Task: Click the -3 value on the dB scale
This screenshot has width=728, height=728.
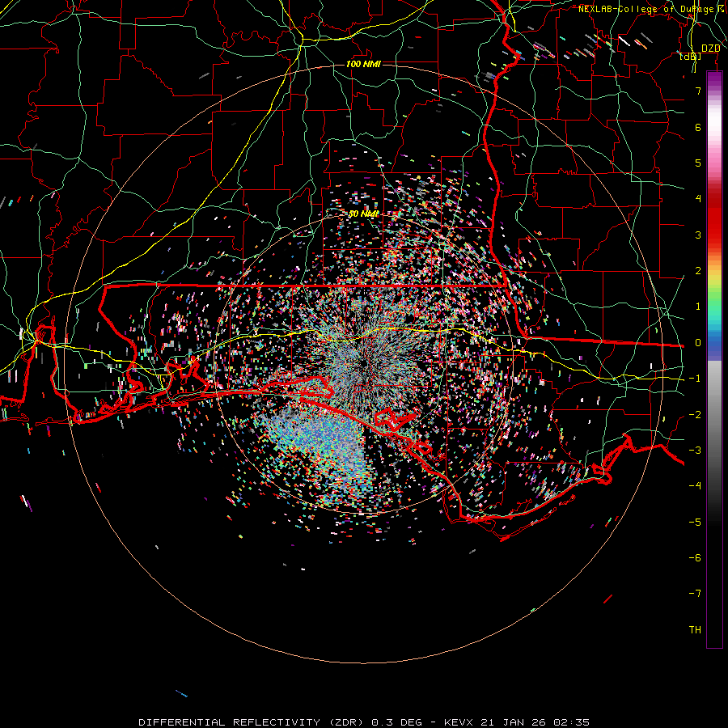Action: coord(695,451)
